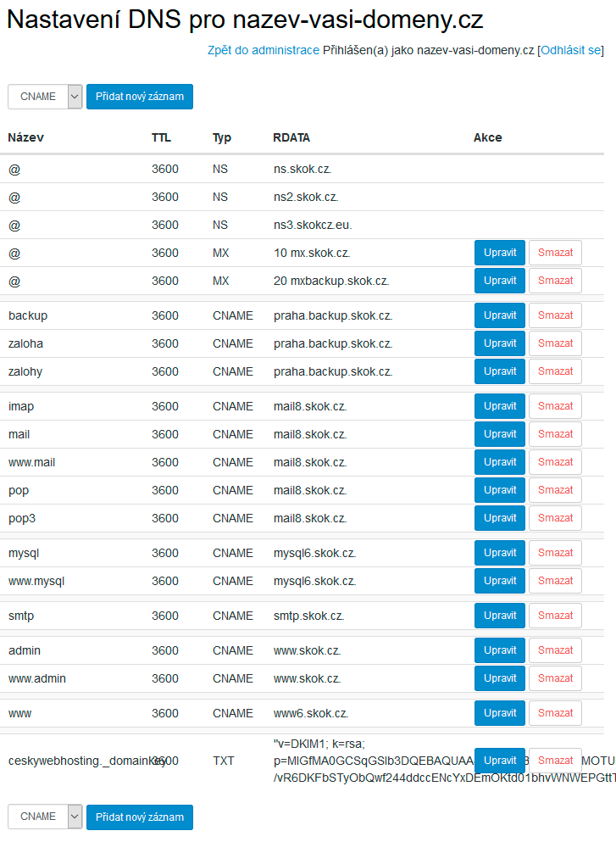Click the 'Název' column header
This screenshot has height=842, width=616.
tap(26, 137)
